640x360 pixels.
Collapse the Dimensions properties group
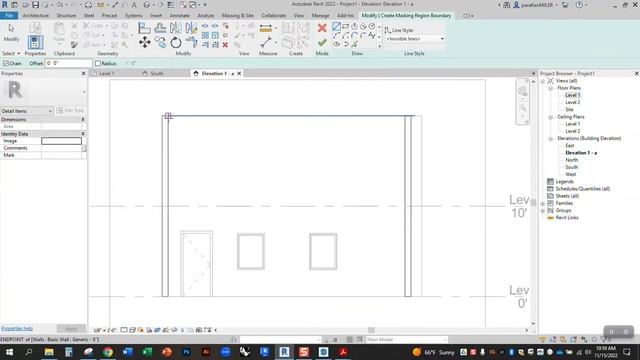(83, 120)
